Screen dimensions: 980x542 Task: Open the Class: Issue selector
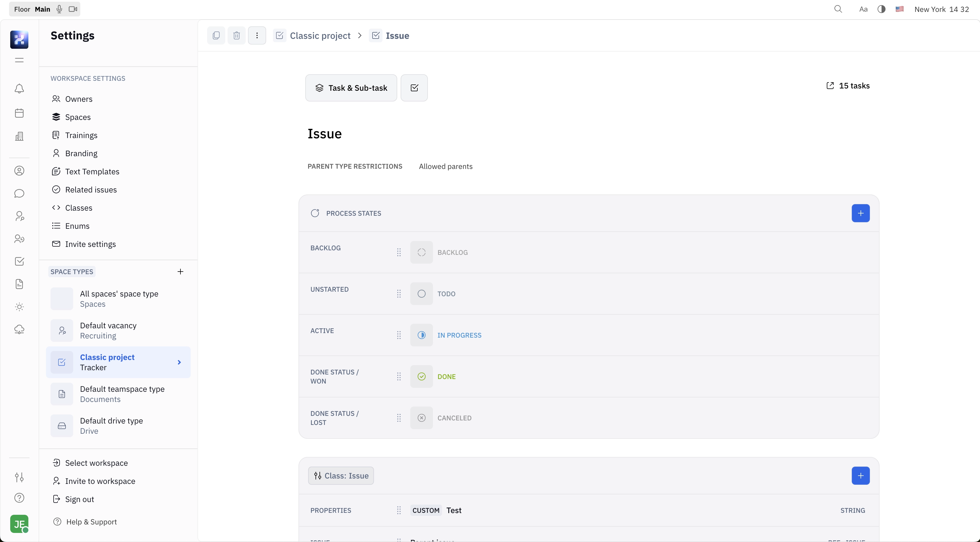pos(341,475)
